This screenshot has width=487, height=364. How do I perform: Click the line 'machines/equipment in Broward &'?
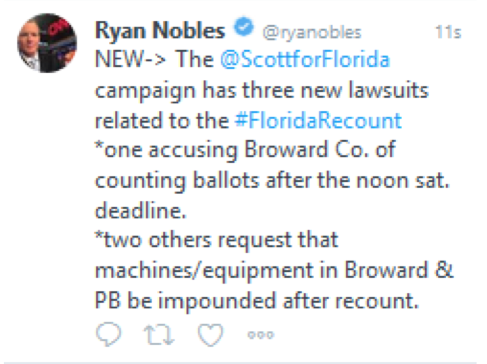click(274, 271)
